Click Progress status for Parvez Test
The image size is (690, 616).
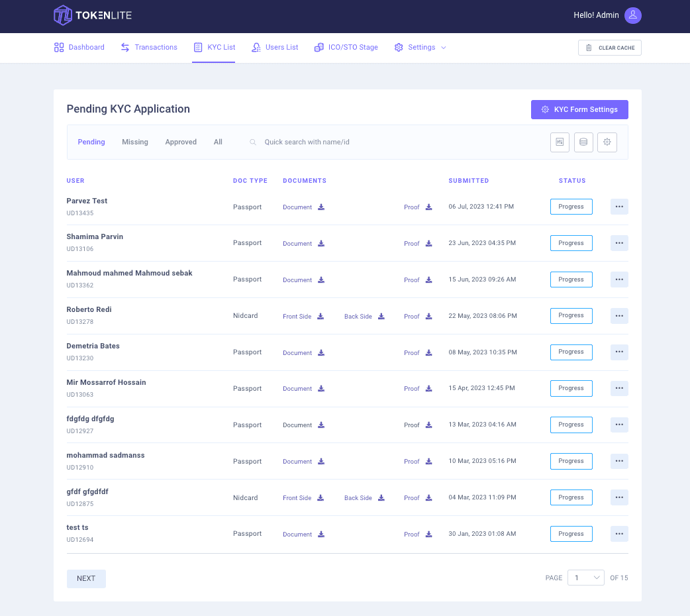571,207
